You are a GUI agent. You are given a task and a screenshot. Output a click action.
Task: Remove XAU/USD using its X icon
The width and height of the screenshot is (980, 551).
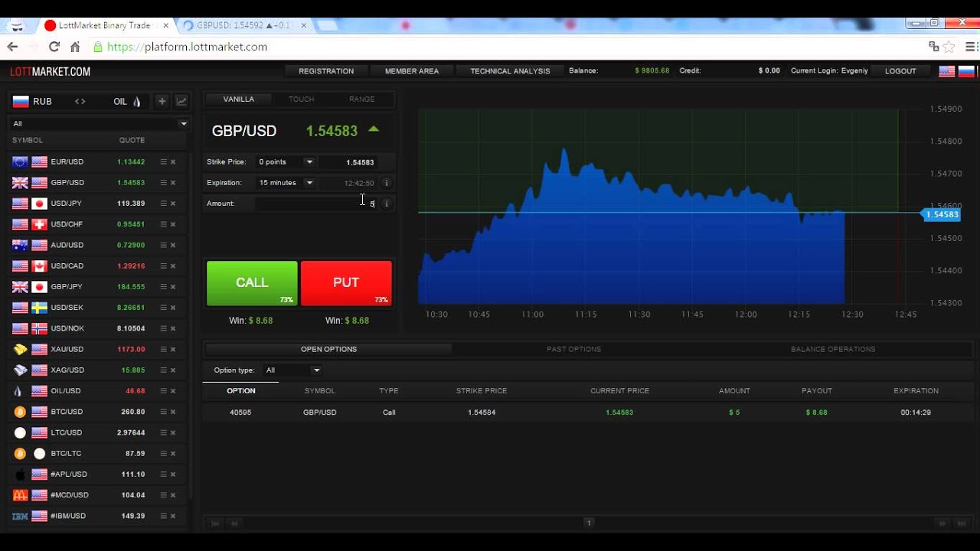173,349
